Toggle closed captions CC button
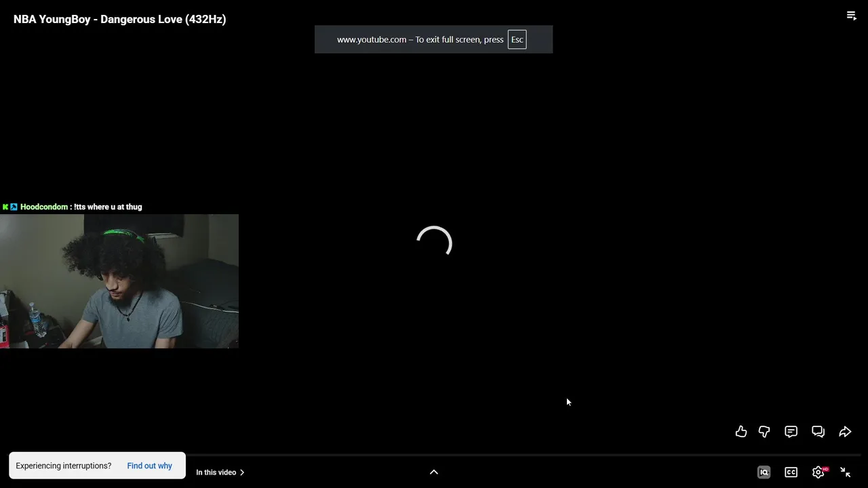The height and width of the screenshot is (488, 868). (791, 472)
